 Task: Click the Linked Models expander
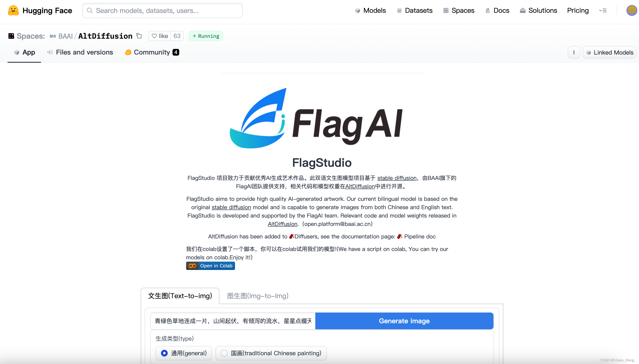tap(610, 52)
